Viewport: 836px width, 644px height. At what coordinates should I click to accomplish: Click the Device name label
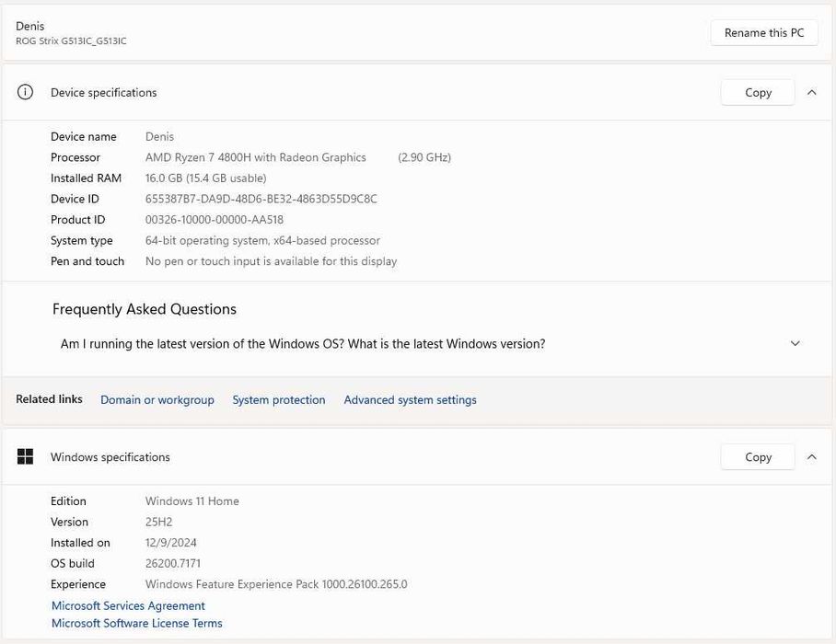(x=83, y=136)
